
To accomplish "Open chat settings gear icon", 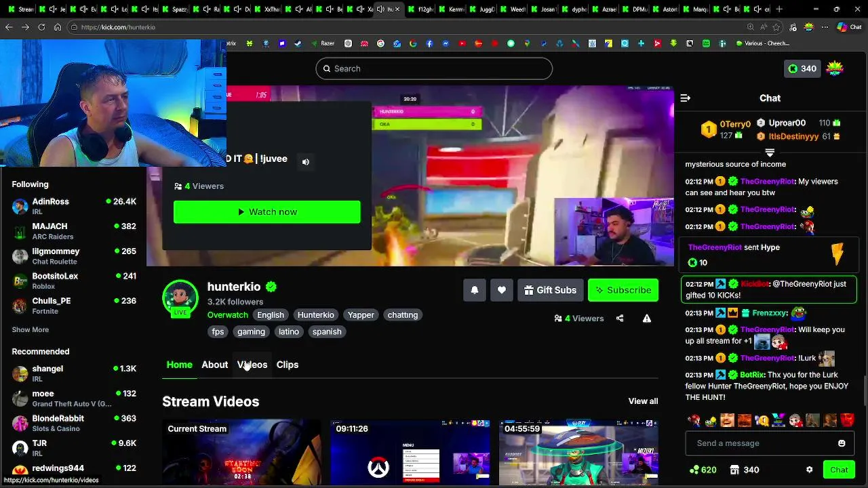I will [x=809, y=470].
